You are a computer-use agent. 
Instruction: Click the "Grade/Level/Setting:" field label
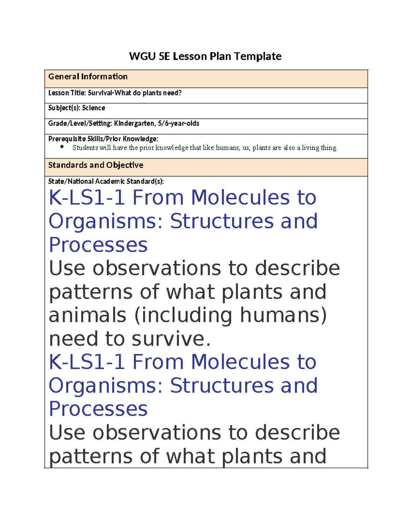[80, 123]
